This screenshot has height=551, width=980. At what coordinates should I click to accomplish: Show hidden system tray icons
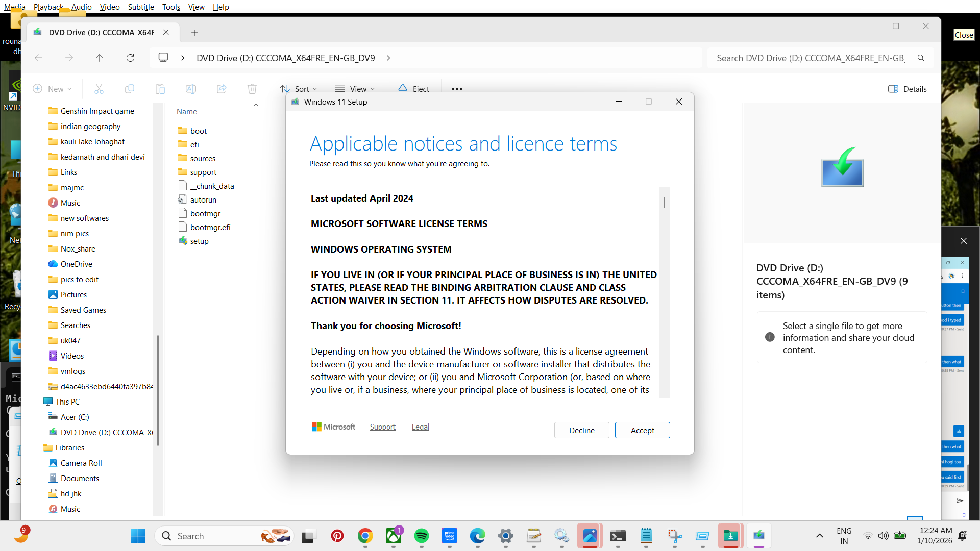[x=819, y=536]
